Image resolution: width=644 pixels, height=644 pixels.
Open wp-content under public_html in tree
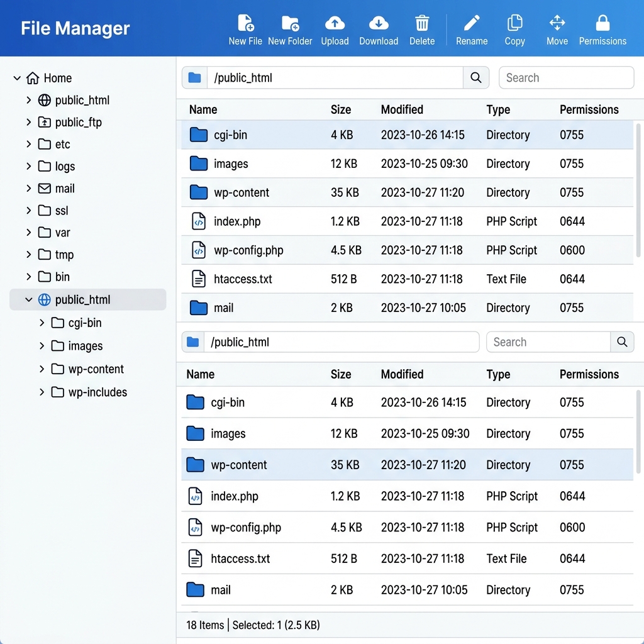click(x=96, y=369)
